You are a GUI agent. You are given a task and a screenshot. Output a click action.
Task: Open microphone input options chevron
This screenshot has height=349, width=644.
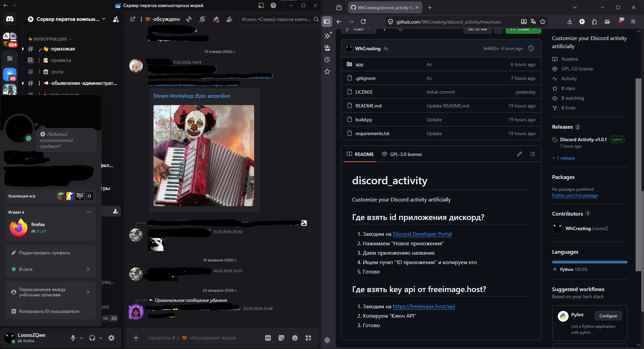pyautogui.click(x=81, y=338)
